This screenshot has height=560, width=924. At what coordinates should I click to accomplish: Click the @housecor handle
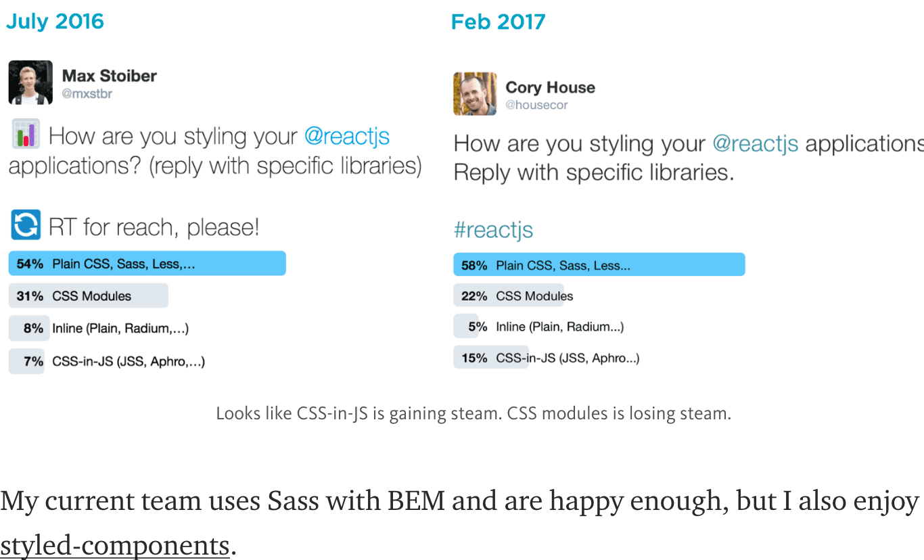(536, 105)
